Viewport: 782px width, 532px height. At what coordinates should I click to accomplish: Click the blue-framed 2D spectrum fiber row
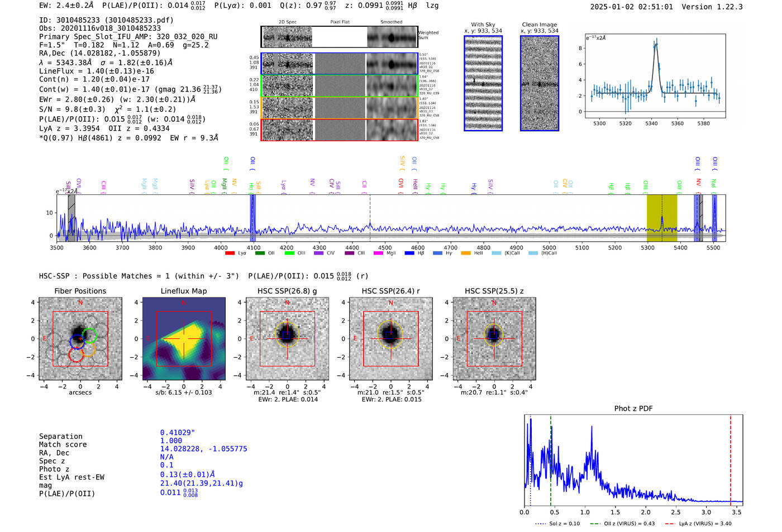tap(339, 64)
